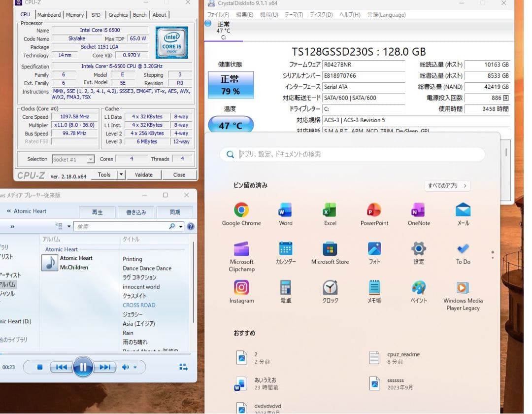Skip to the next track in Media Player
Image resolution: width=532 pixels, height=414 pixels.
click(104, 367)
